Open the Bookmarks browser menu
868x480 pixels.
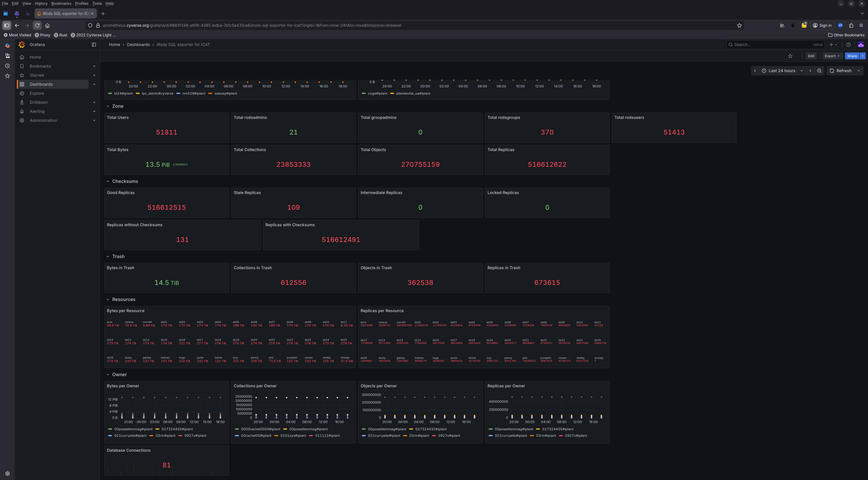[61, 4]
